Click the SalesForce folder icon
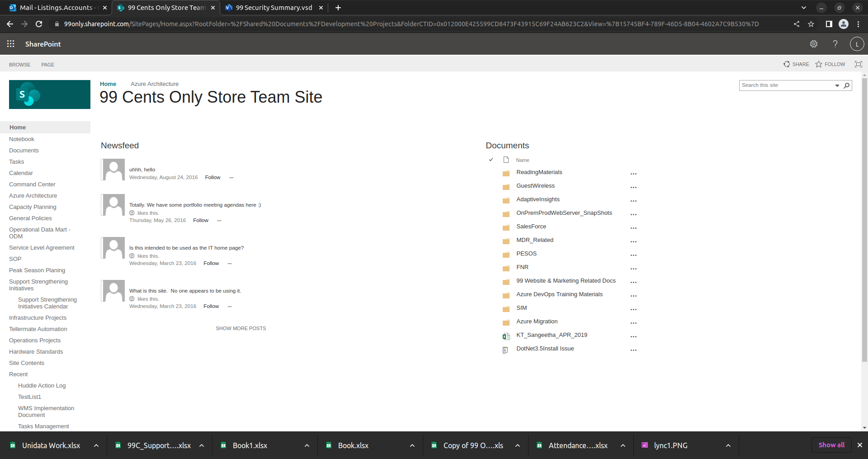Viewport: 868px width, 459px height. click(x=506, y=227)
